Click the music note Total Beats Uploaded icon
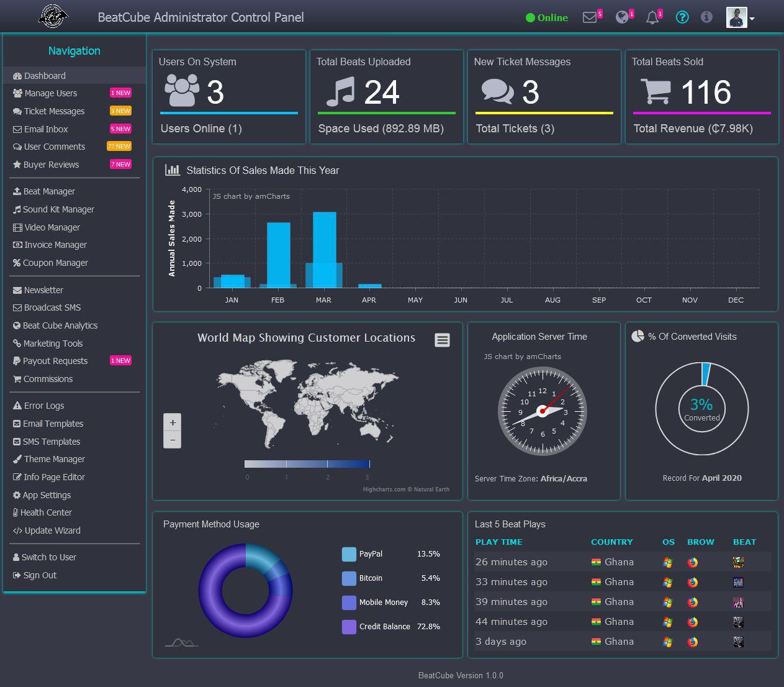 (x=340, y=92)
